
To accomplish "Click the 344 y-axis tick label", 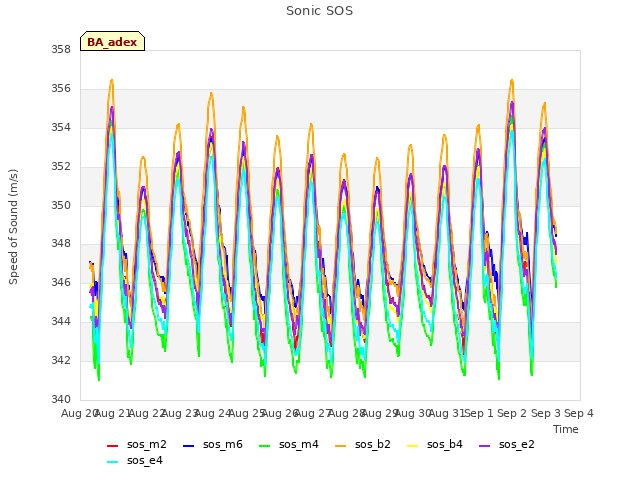I will (61, 322).
